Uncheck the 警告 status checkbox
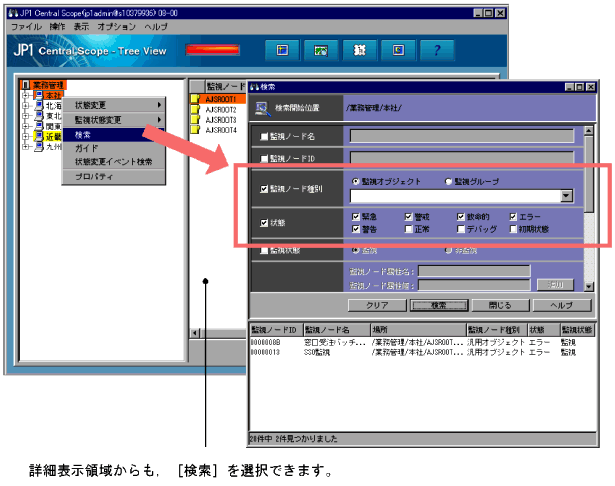Viewport: 615px width, 486px height. 356,229
